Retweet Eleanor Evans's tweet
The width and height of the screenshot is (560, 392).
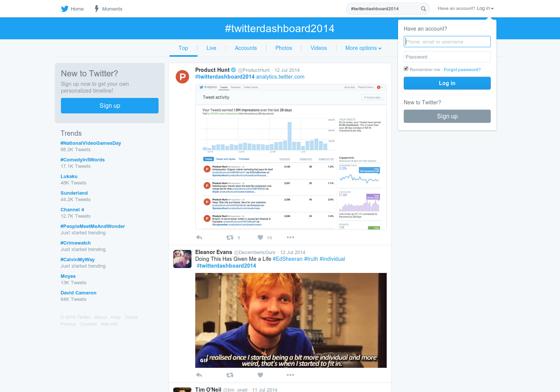pyautogui.click(x=230, y=375)
